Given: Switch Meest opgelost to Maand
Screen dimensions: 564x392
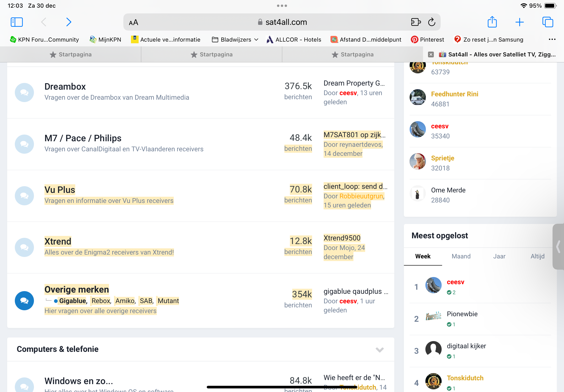Looking at the screenshot, I should coord(461,256).
